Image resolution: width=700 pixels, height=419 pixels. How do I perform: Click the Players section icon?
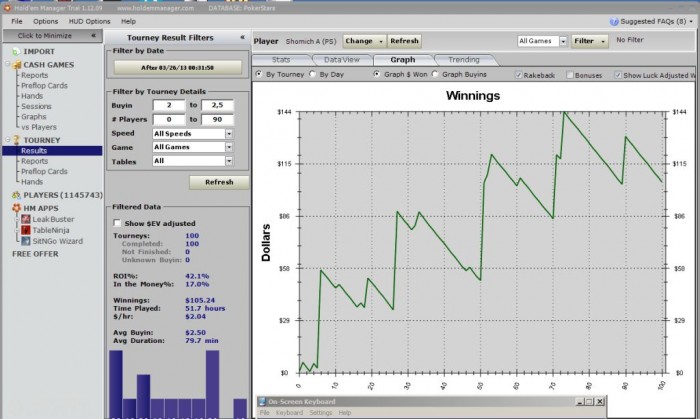(17, 195)
